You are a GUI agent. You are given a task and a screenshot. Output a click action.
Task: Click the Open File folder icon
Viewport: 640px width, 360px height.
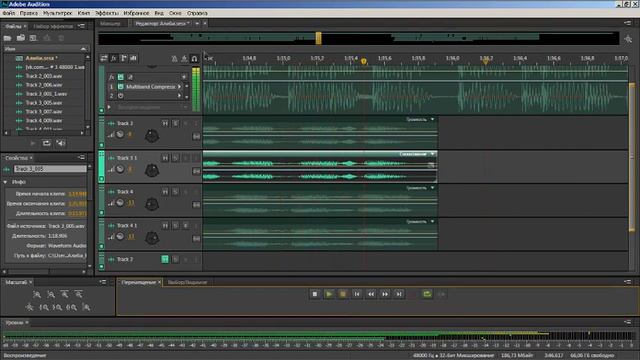(7, 38)
